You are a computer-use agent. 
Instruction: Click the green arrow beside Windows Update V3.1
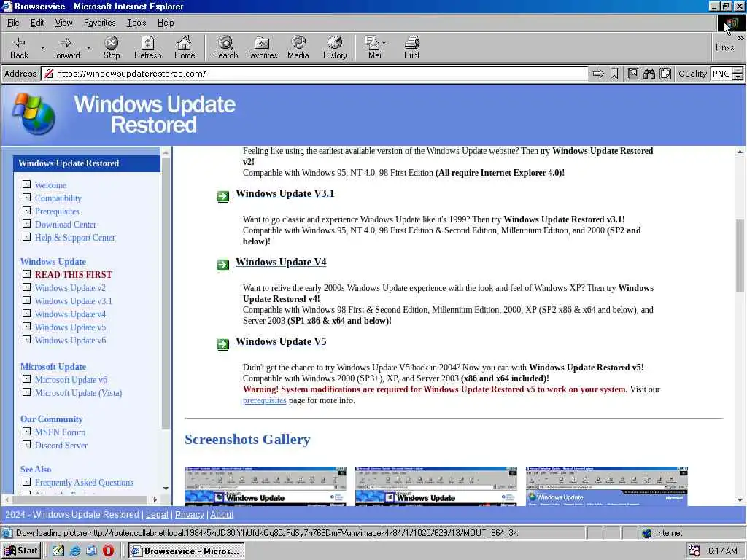pyautogui.click(x=223, y=196)
